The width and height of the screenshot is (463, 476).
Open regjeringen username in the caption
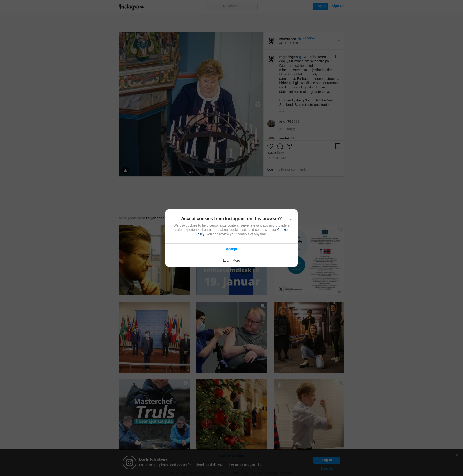pyautogui.click(x=288, y=57)
